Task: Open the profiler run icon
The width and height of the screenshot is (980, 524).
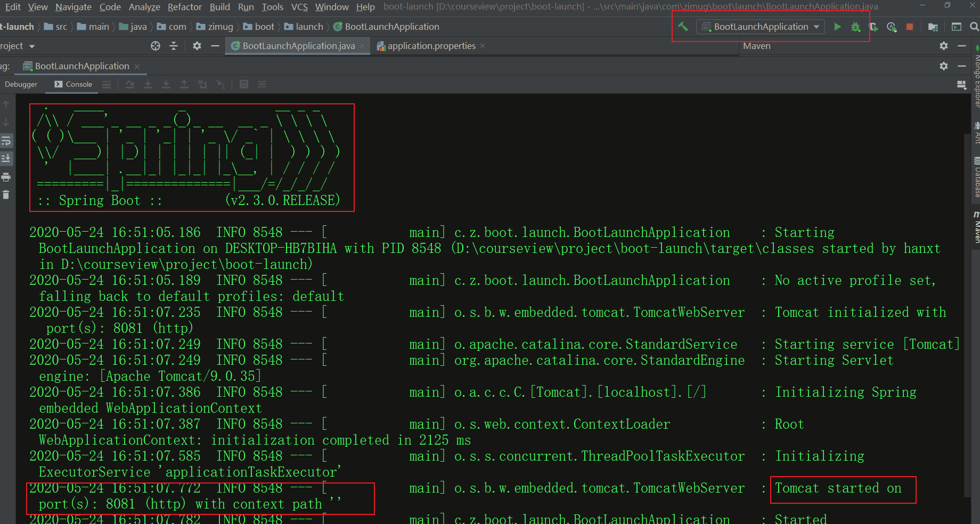Action: pos(892,27)
